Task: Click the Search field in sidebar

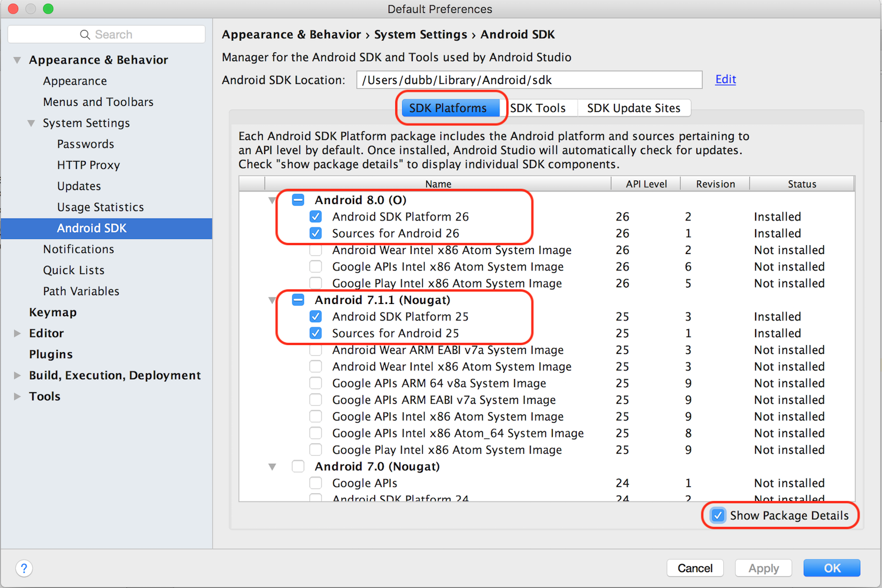Action: pyautogui.click(x=106, y=34)
